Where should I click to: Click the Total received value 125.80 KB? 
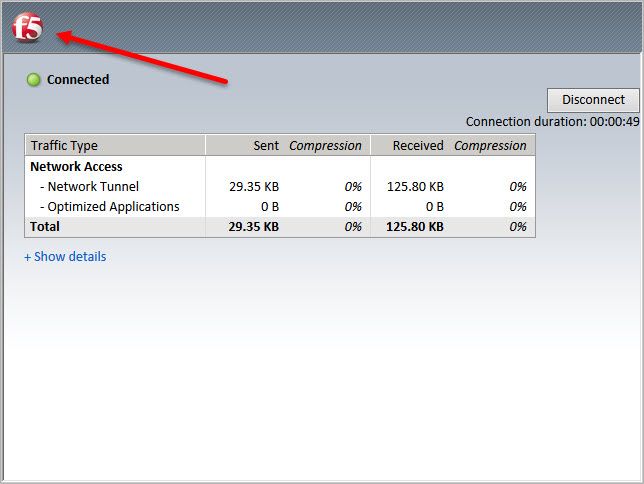415,226
